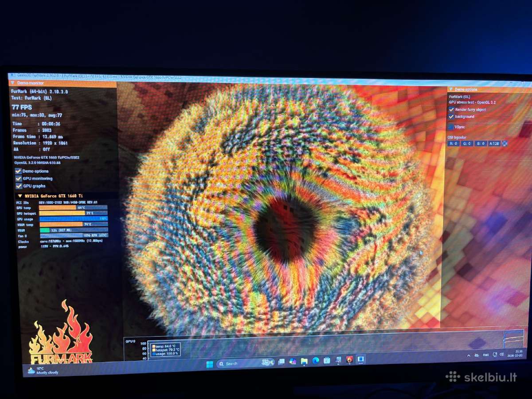
Task: Click the taskbar Search box
Action: click(245, 363)
